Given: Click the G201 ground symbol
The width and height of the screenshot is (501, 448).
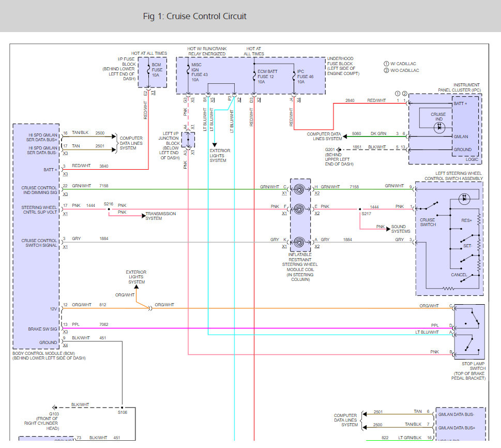Looking at the screenshot, I should tap(339, 150).
